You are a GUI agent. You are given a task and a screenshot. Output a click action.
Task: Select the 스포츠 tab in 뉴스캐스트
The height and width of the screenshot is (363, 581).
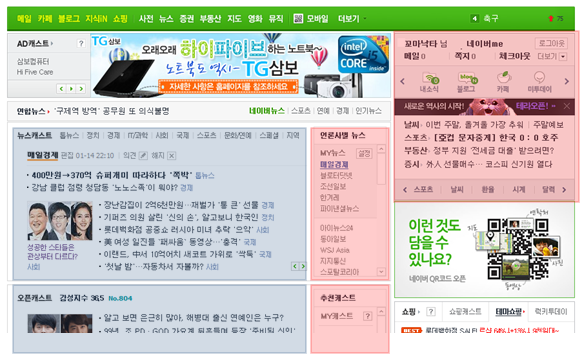[x=206, y=136]
